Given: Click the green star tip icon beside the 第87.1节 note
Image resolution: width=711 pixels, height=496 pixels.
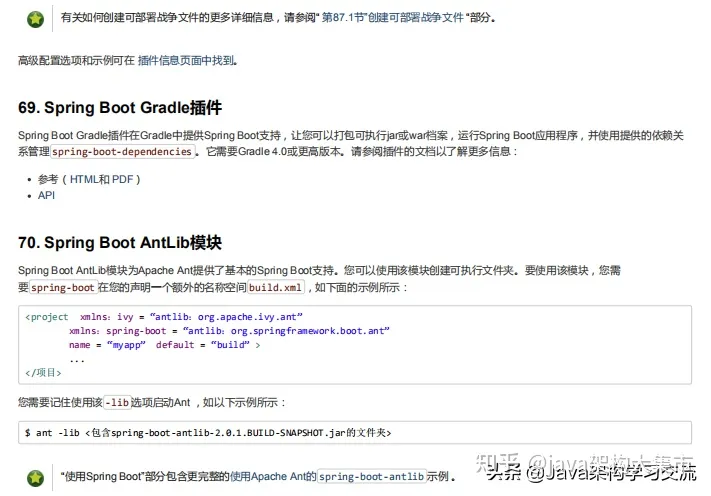Looking at the screenshot, I should tap(35, 19).
